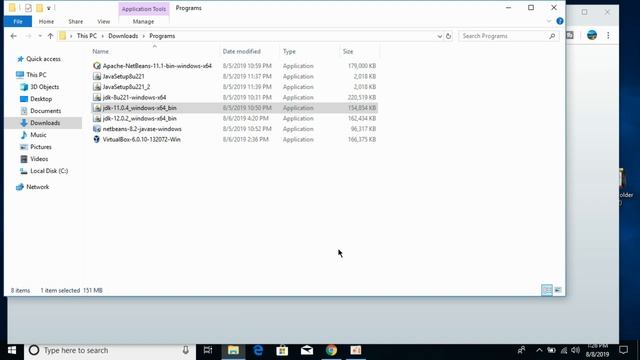The image size is (640, 360).
Task: Open Music in navigation pane
Action: pyautogui.click(x=38, y=135)
